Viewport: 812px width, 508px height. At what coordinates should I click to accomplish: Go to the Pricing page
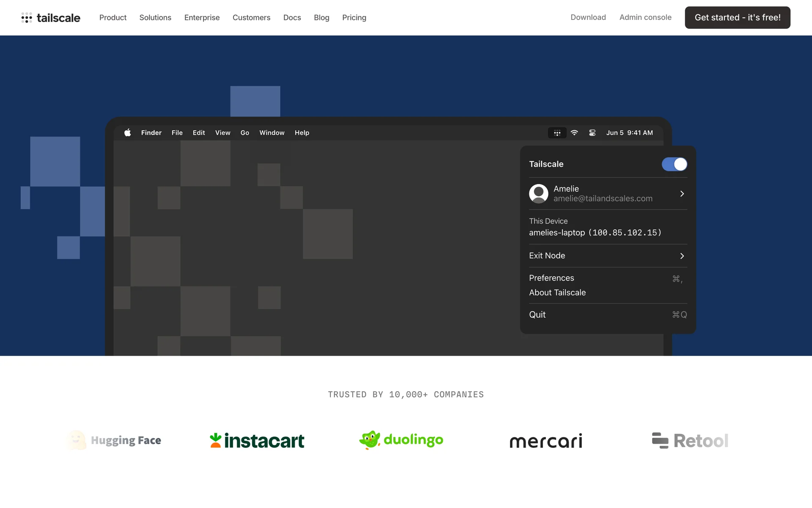[x=354, y=18]
